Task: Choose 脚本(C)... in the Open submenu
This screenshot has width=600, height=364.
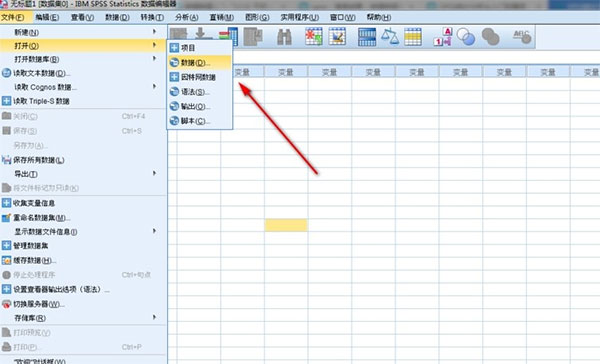Action: (199, 121)
